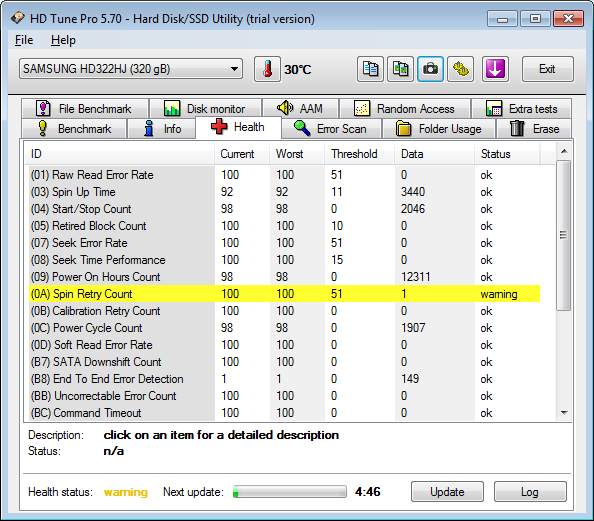594x521 pixels.
Task: Click the 30°C temperature reading
Action: pos(298,70)
